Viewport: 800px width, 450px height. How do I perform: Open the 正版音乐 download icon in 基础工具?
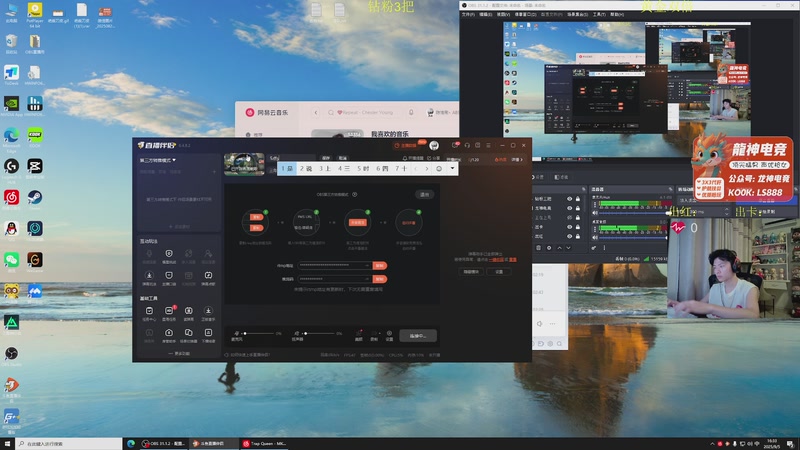tap(208, 311)
